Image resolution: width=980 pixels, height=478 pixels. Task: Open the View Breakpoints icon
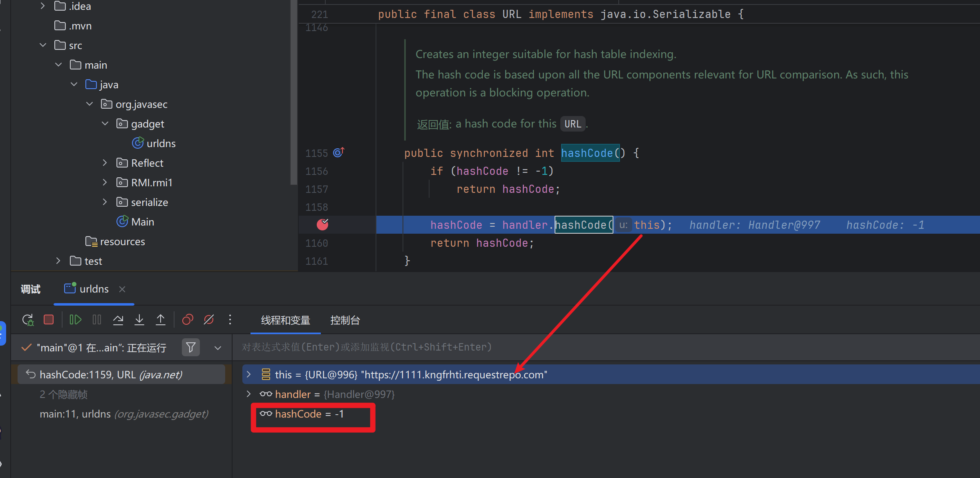(x=188, y=320)
